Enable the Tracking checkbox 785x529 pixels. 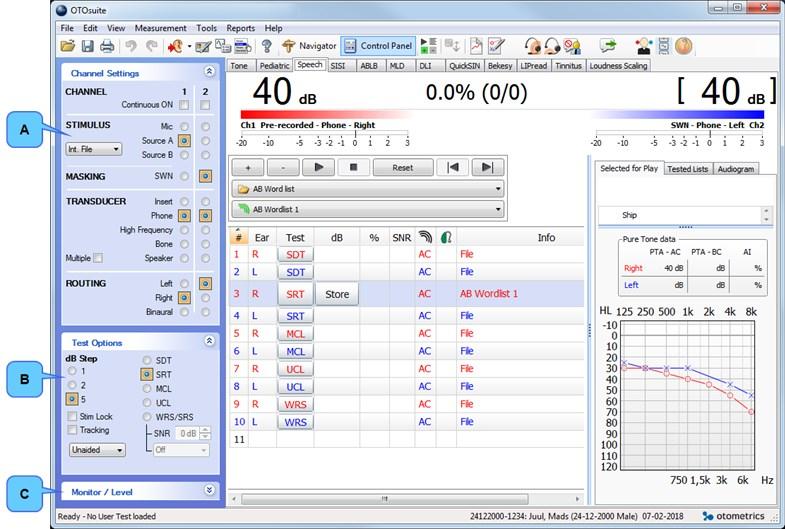pyautogui.click(x=72, y=430)
